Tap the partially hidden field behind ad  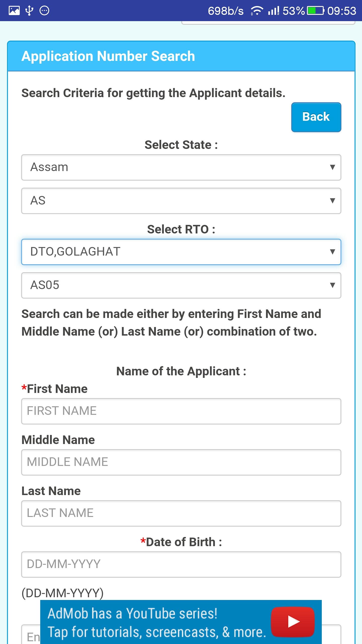pos(31,634)
